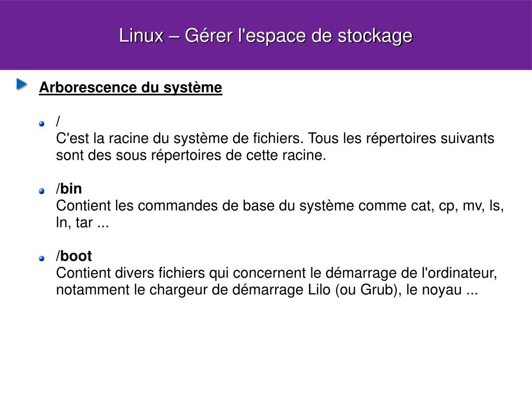This screenshot has width=532, height=399.
Task: Click the /bin directory name
Action: (x=69, y=189)
